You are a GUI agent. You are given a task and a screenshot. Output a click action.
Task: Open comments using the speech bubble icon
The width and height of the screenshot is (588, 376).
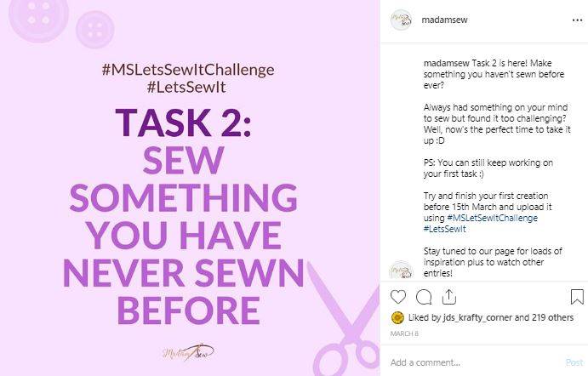pos(424,297)
